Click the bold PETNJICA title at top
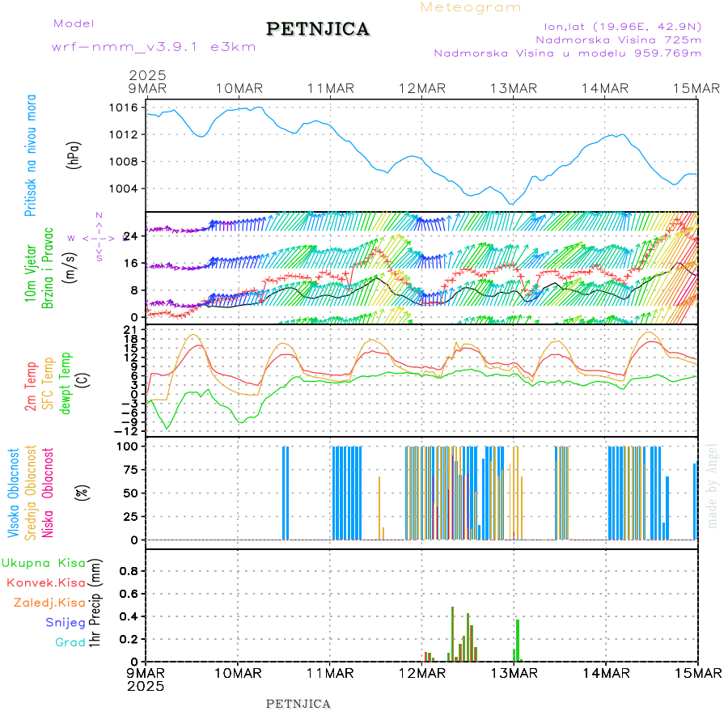This screenshot has width=728, height=728. [318, 29]
